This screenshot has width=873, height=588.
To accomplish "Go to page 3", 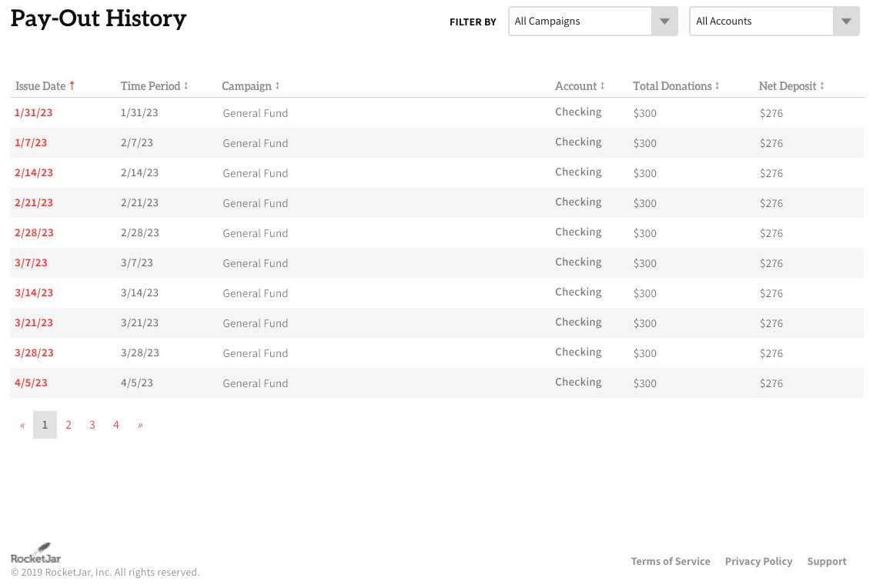I will click(92, 425).
